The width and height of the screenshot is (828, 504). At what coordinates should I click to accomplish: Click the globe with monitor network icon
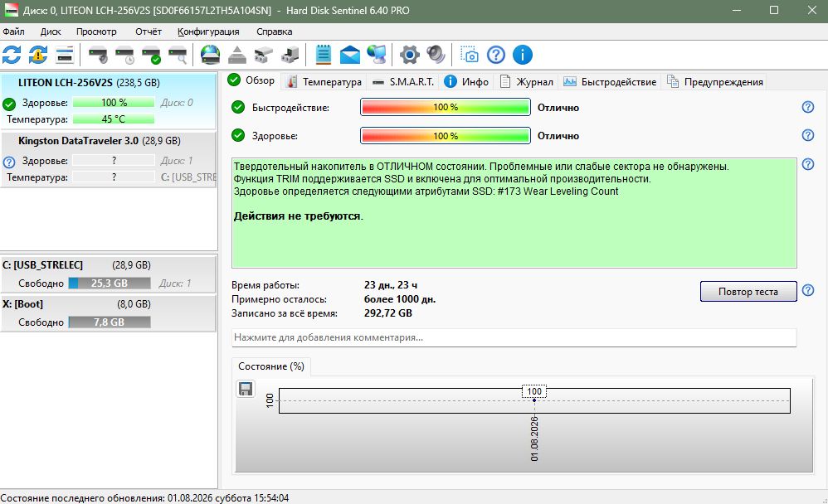(x=377, y=55)
